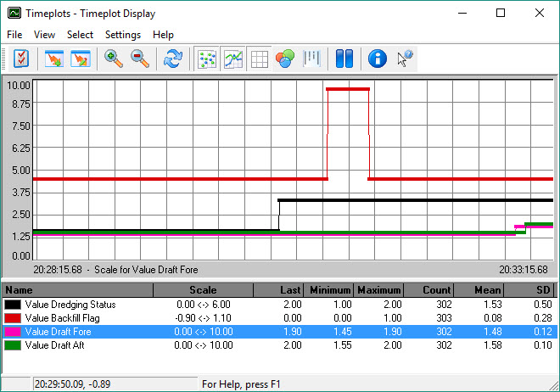Click the Name column header

pyautogui.click(x=78, y=290)
